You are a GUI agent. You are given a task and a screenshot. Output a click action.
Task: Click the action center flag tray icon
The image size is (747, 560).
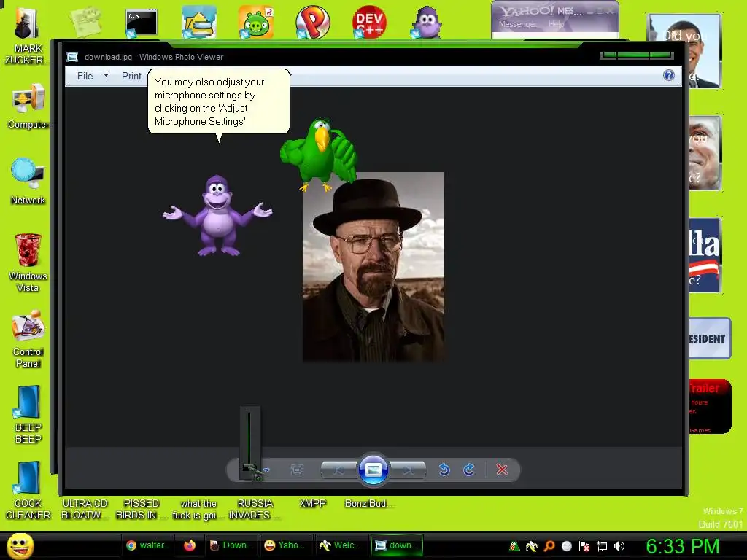[584, 546]
